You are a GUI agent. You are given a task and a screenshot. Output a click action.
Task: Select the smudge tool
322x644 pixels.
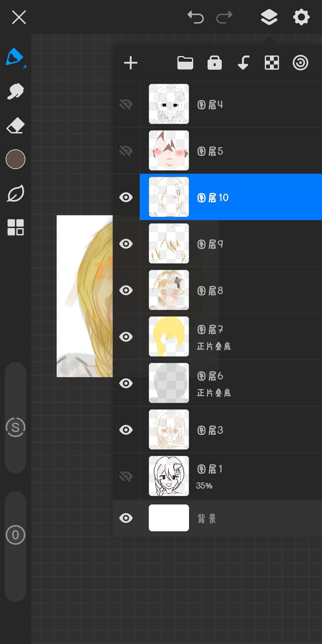point(15,91)
